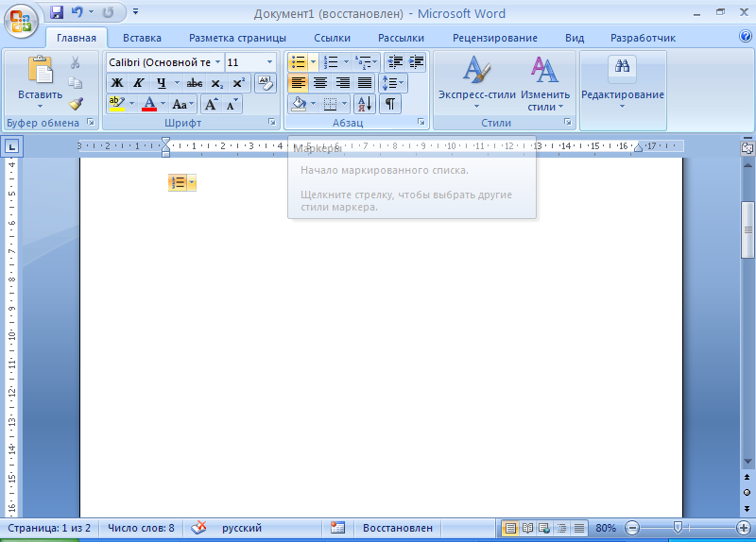Switch to the Рассылки tab
This screenshot has width=756, height=542.
(x=401, y=38)
